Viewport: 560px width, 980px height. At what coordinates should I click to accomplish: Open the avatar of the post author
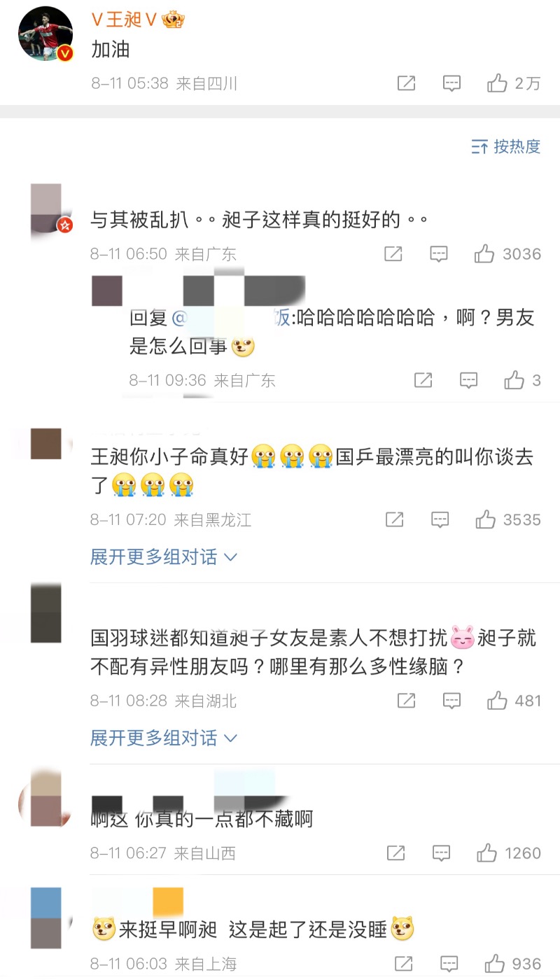click(45, 34)
